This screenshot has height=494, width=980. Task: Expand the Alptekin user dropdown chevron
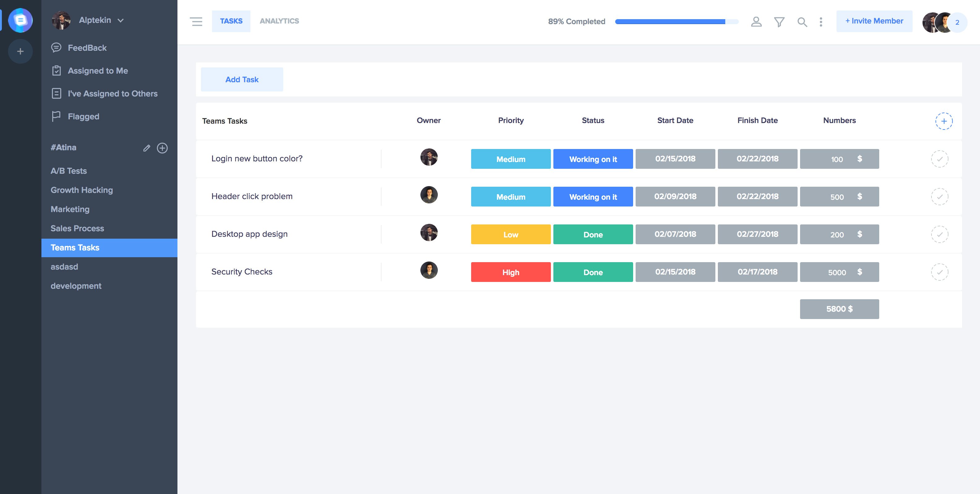[x=121, y=20]
